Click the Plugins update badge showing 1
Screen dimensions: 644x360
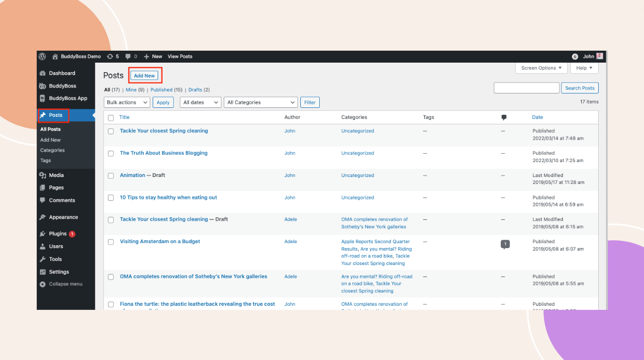click(72, 234)
